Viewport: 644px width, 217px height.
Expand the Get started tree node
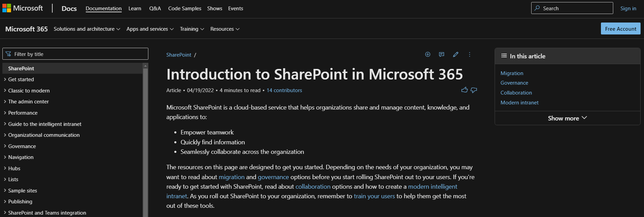pyautogui.click(x=5, y=79)
